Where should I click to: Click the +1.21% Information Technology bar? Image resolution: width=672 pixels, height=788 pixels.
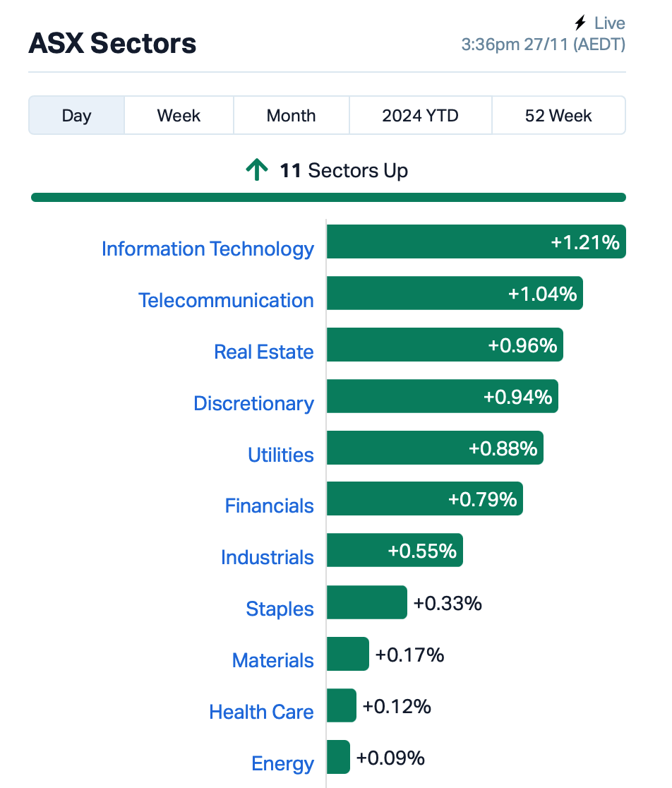(x=476, y=241)
